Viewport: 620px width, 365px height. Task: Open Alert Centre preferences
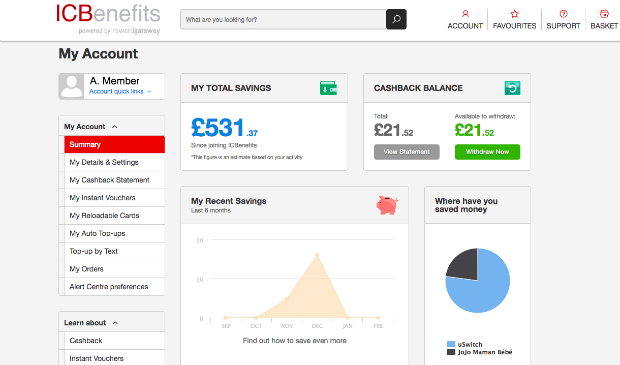click(114, 287)
